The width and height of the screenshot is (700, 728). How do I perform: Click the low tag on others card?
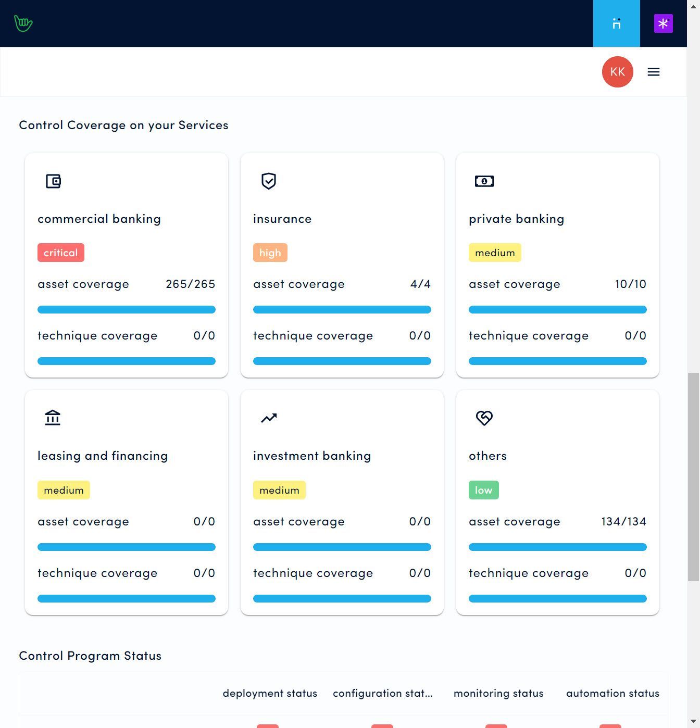click(484, 490)
